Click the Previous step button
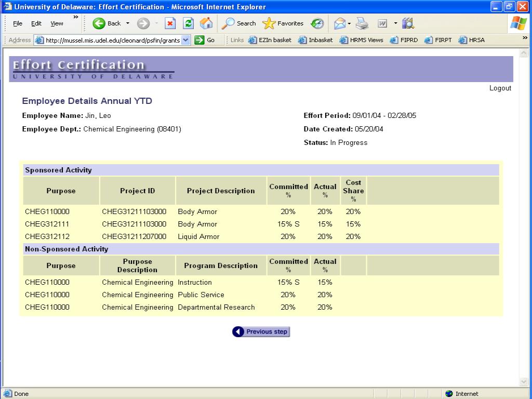 coord(261,332)
